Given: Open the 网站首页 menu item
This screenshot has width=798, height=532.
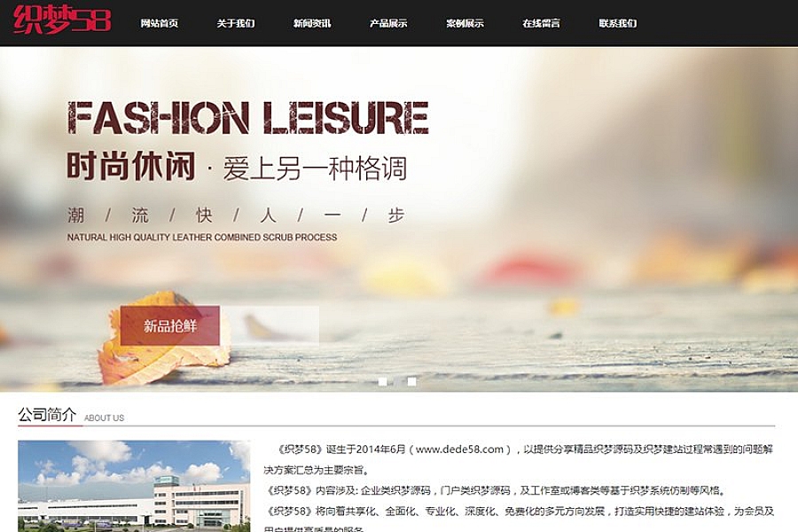Looking at the screenshot, I should [x=160, y=23].
